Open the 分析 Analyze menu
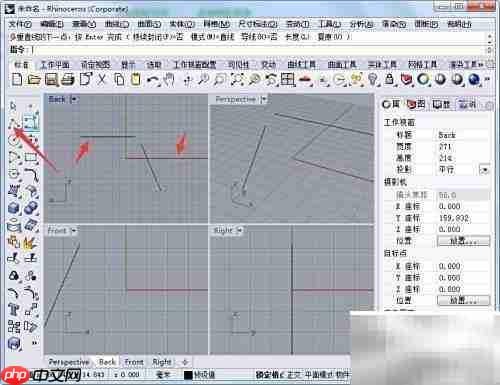This screenshot has height=385, width=500. (x=361, y=24)
